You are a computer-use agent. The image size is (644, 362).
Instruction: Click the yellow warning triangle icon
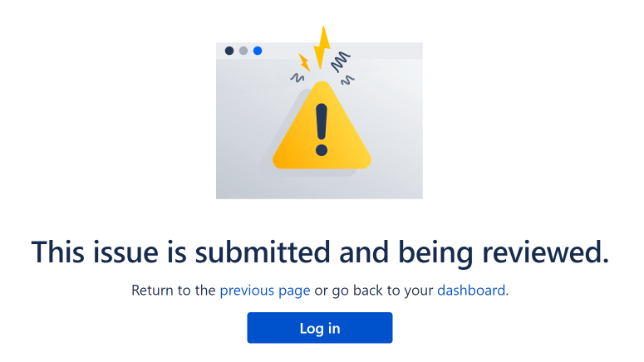322,125
